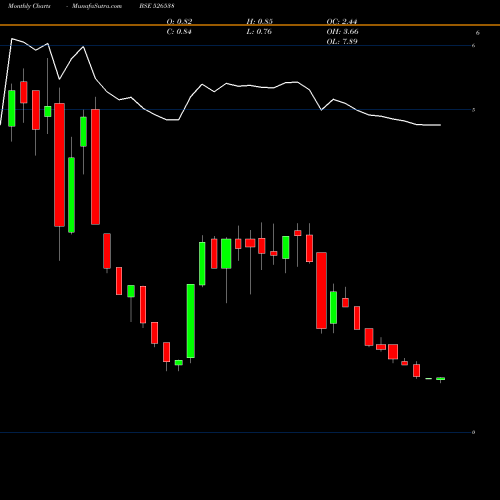Click the right end of white average line
This screenshot has width=500, height=500.
440,125
